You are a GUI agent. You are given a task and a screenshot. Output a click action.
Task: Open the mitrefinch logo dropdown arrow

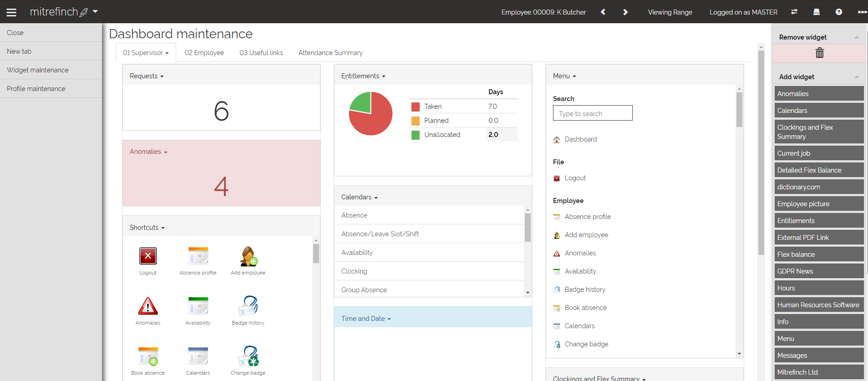click(x=95, y=11)
